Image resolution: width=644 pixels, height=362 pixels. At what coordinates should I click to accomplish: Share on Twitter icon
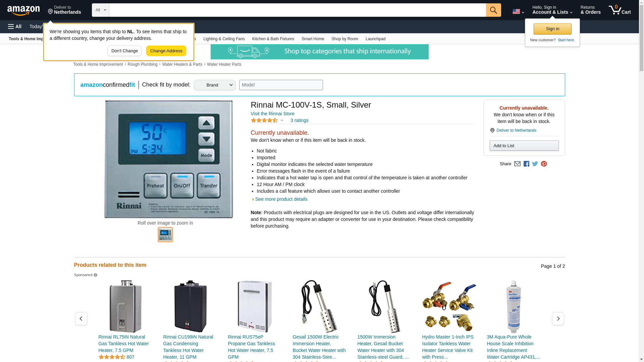(x=535, y=164)
